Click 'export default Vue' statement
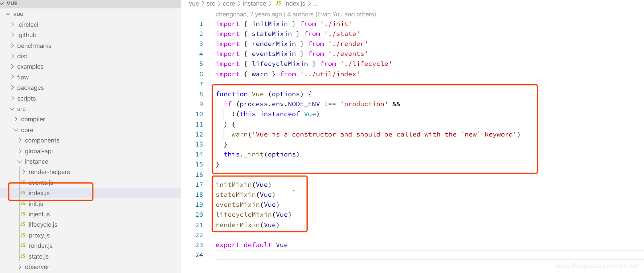The height and width of the screenshot is (273, 644). click(x=251, y=245)
